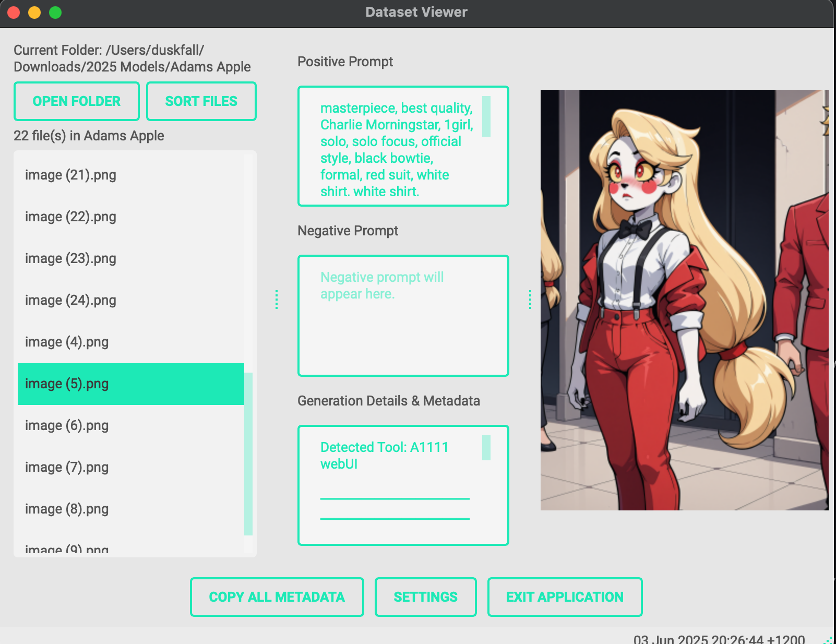The image size is (836, 644).
Task: Select image (24).png in file list
Action: point(131,300)
